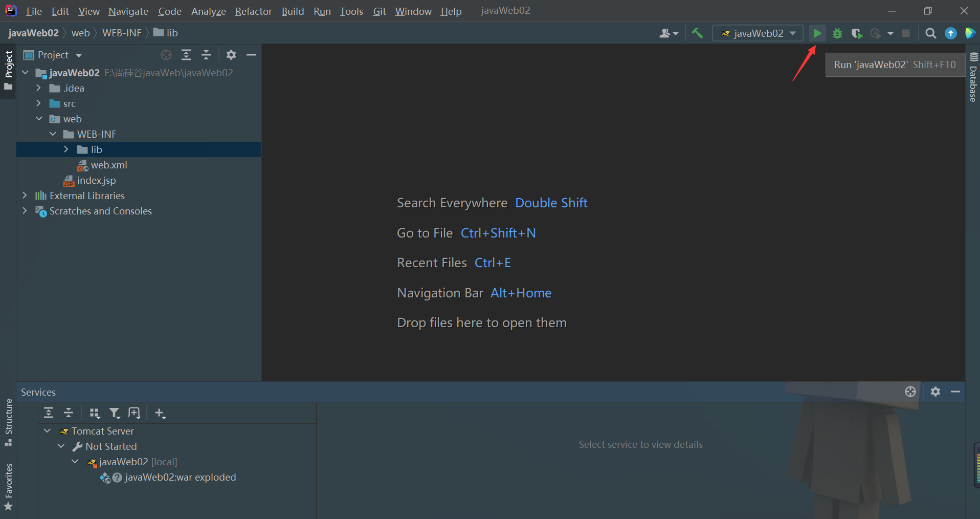Open the Project view mode dropdown

tap(53, 55)
